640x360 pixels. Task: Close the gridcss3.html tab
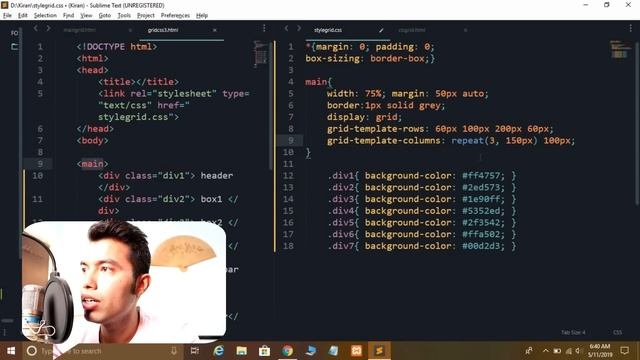click(x=215, y=30)
